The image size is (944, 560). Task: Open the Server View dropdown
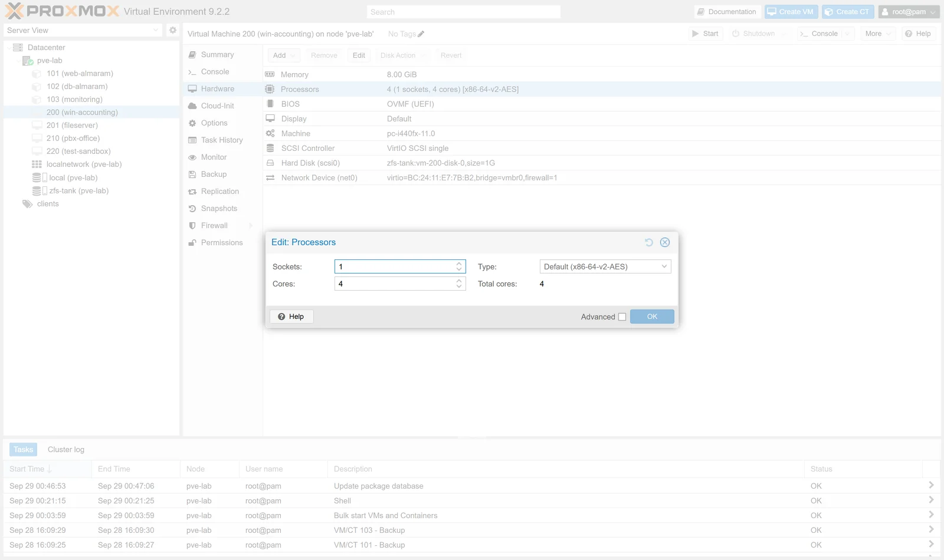coord(156,30)
